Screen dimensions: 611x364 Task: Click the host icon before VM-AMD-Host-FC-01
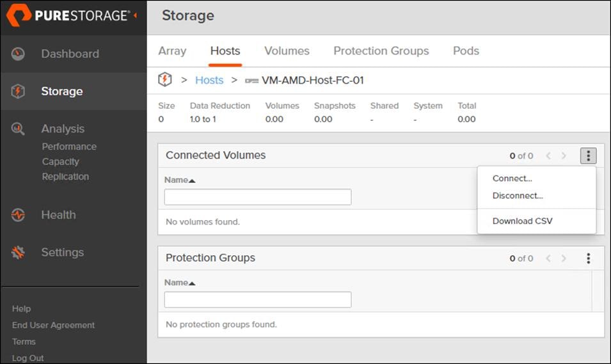pos(251,81)
